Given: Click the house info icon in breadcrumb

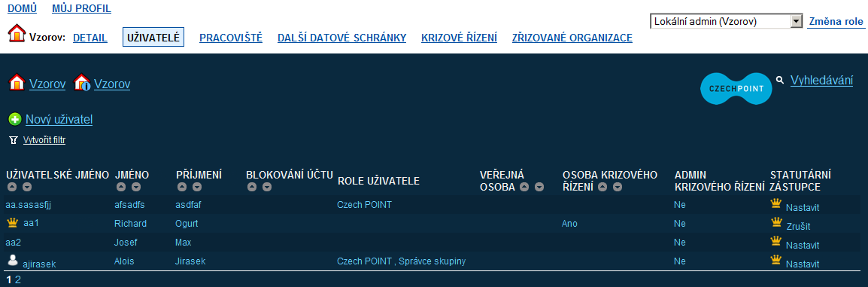Looking at the screenshot, I should pos(82,83).
